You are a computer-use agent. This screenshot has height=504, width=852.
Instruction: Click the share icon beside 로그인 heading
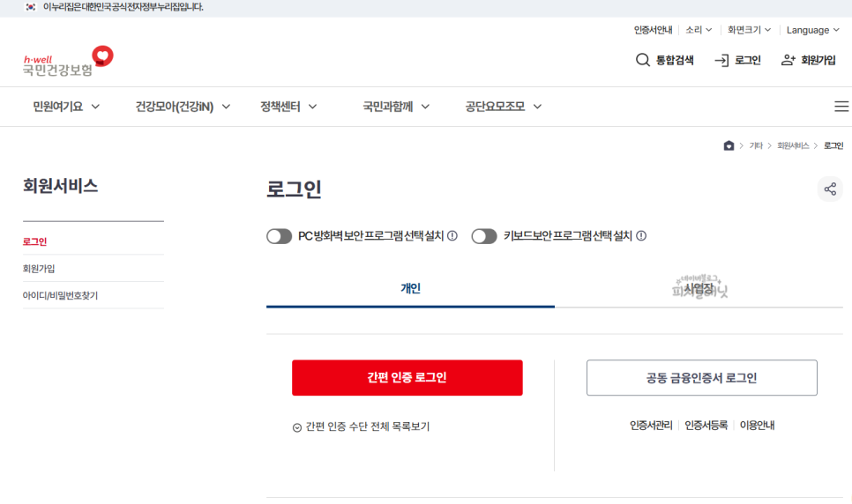830,189
